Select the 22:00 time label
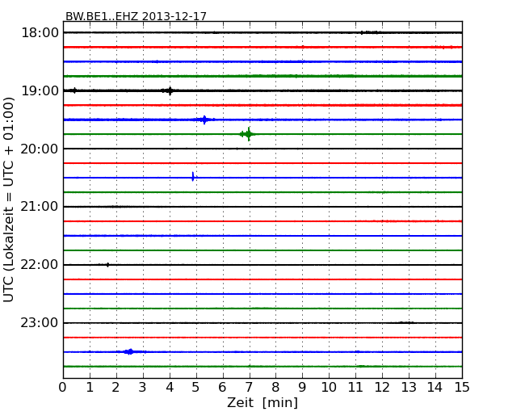 40,265
